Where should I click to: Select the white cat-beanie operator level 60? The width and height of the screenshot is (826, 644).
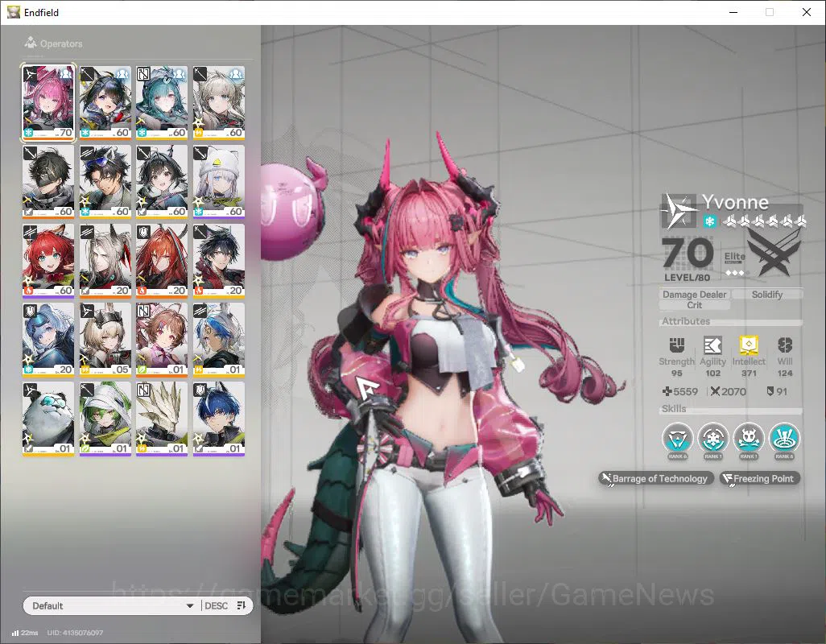click(219, 182)
